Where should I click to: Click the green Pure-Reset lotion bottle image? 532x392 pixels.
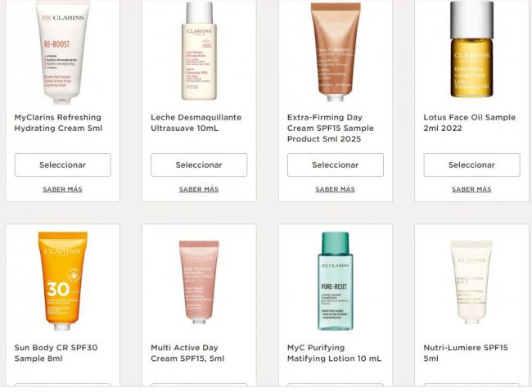coord(336,281)
